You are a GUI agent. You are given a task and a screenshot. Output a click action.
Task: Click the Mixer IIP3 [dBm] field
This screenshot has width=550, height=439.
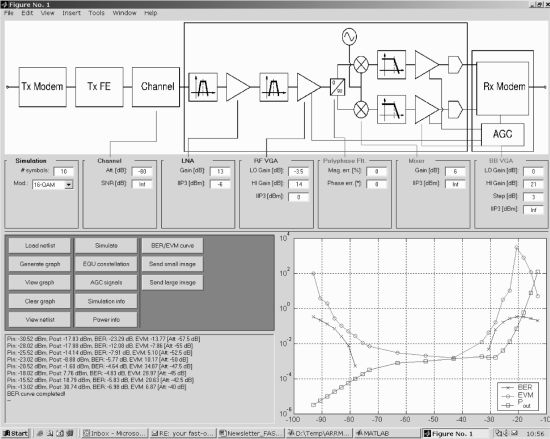pos(455,184)
